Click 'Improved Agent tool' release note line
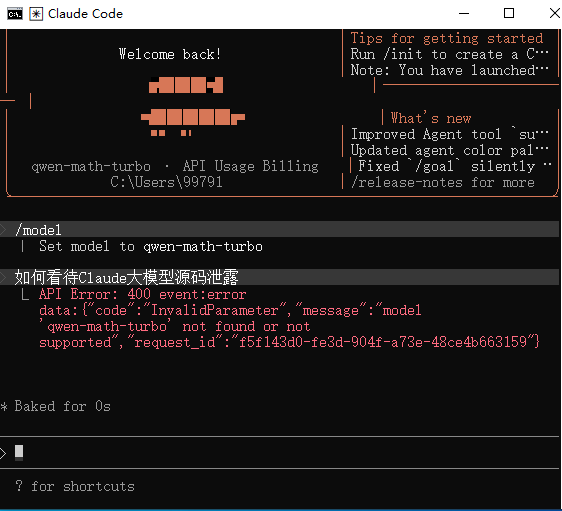Viewport: 562px width, 511px height. (x=449, y=134)
